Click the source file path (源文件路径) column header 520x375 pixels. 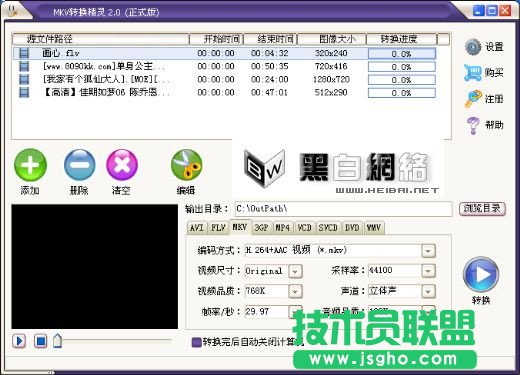tap(101, 39)
